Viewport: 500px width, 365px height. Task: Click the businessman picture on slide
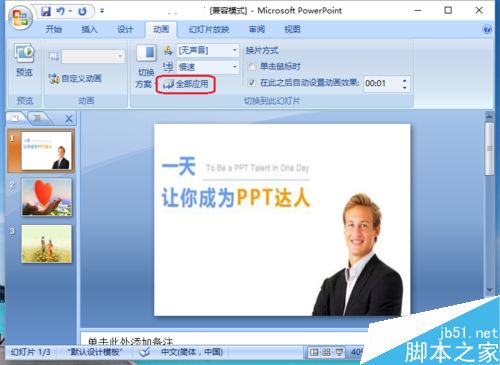click(358, 255)
